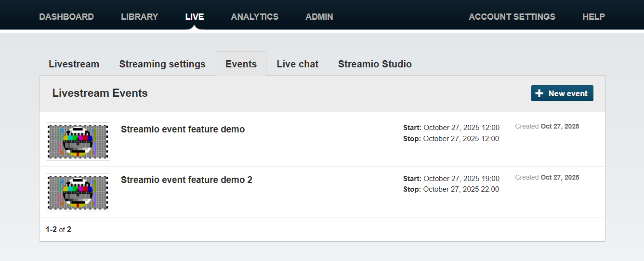Select the Live navigation item
The height and width of the screenshot is (261, 644).
tap(195, 16)
